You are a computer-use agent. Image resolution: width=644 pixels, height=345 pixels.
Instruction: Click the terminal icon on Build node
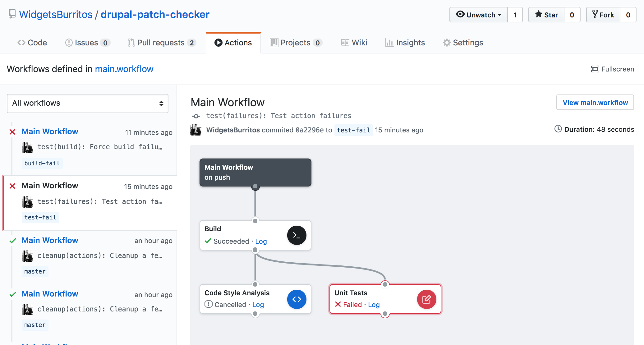pyautogui.click(x=297, y=235)
